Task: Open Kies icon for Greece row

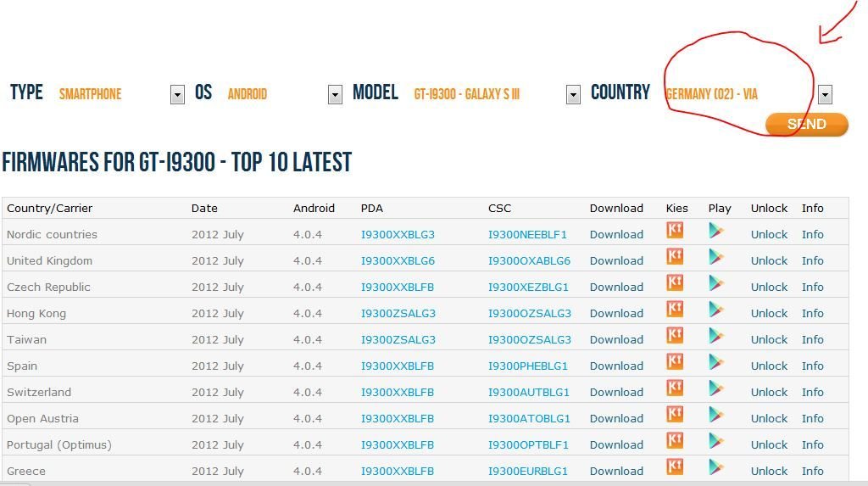Action: pyautogui.click(x=674, y=466)
